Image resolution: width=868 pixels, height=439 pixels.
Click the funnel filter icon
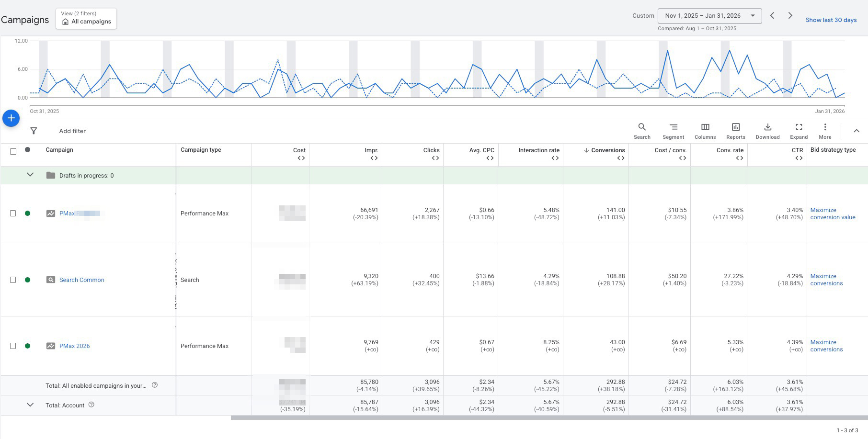pos(34,131)
